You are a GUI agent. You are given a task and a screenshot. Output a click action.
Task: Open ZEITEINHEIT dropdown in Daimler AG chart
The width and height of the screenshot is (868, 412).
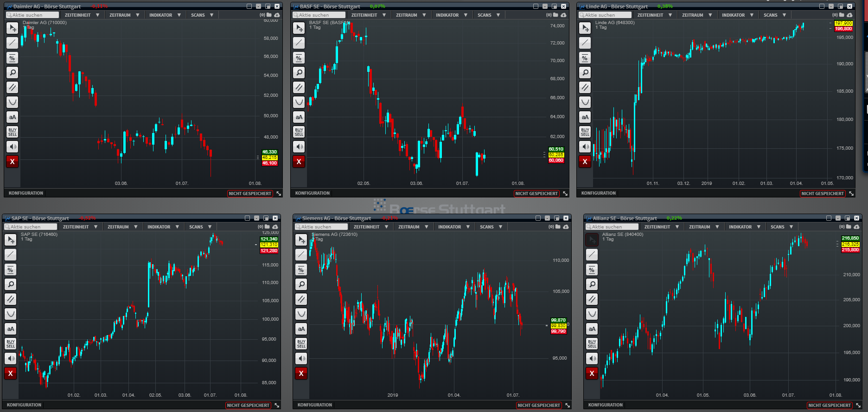pyautogui.click(x=82, y=15)
